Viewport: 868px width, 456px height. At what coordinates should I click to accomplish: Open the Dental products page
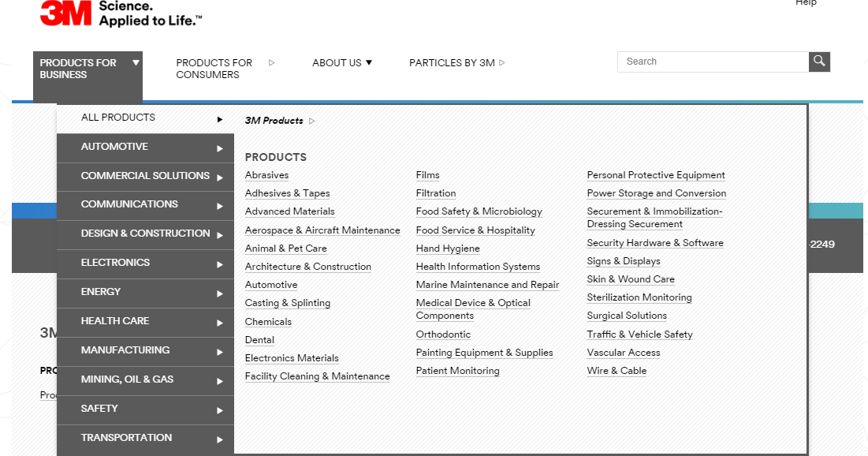259,339
